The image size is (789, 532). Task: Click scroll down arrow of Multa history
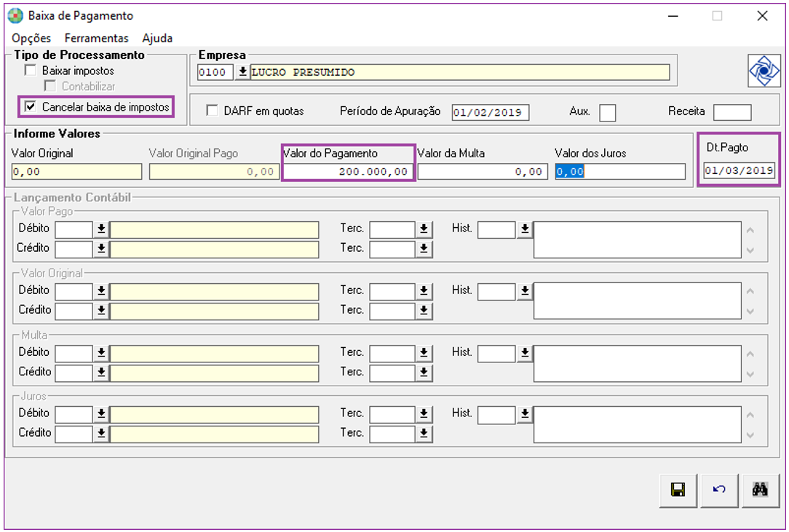tap(750, 374)
